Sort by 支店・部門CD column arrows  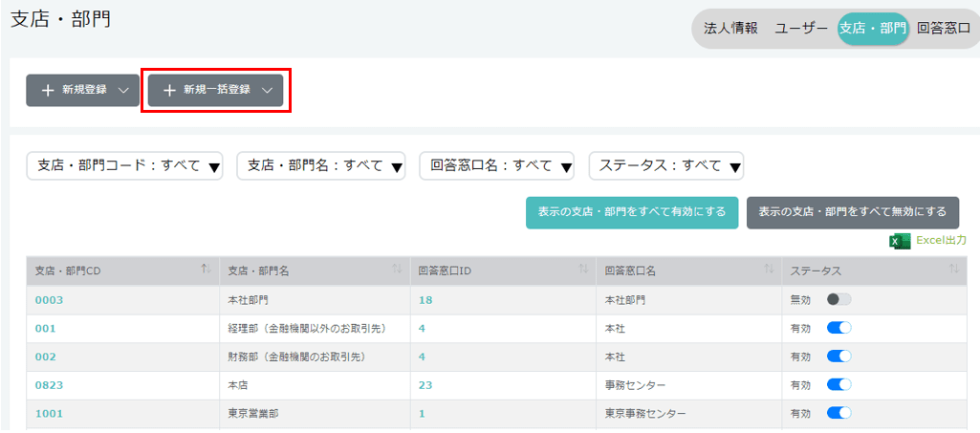tap(206, 271)
